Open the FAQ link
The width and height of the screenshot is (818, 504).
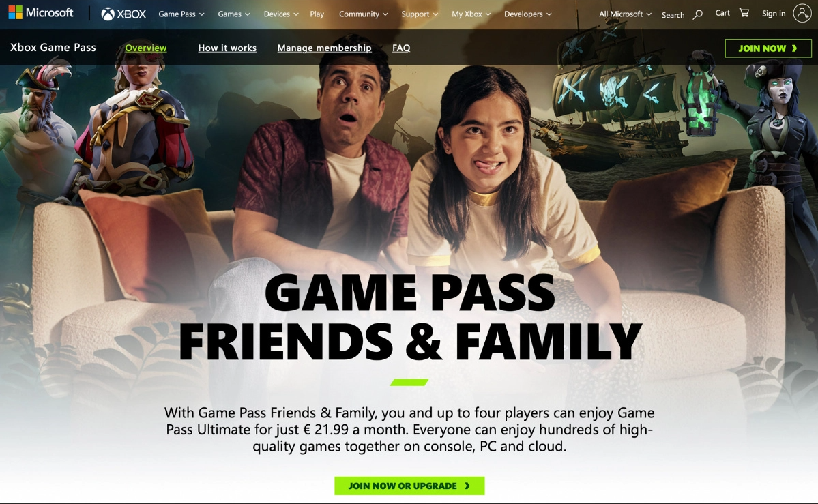(x=401, y=48)
